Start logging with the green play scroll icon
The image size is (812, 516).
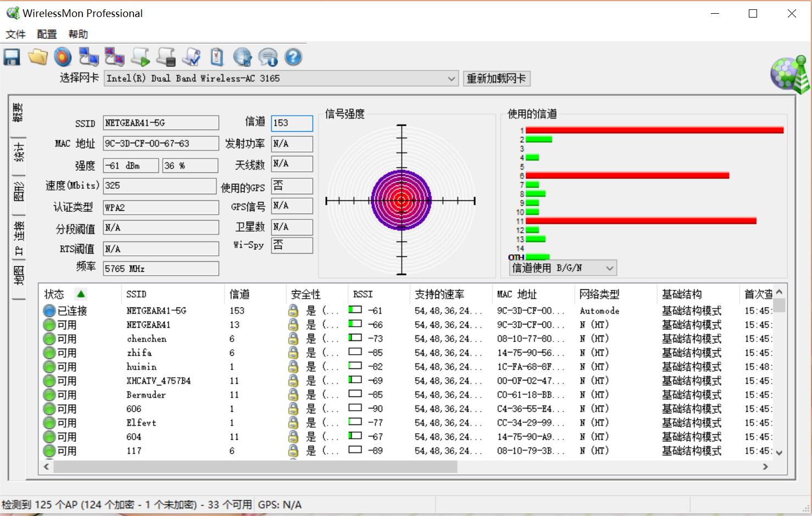pyautogui.click(x=140, y=57)
